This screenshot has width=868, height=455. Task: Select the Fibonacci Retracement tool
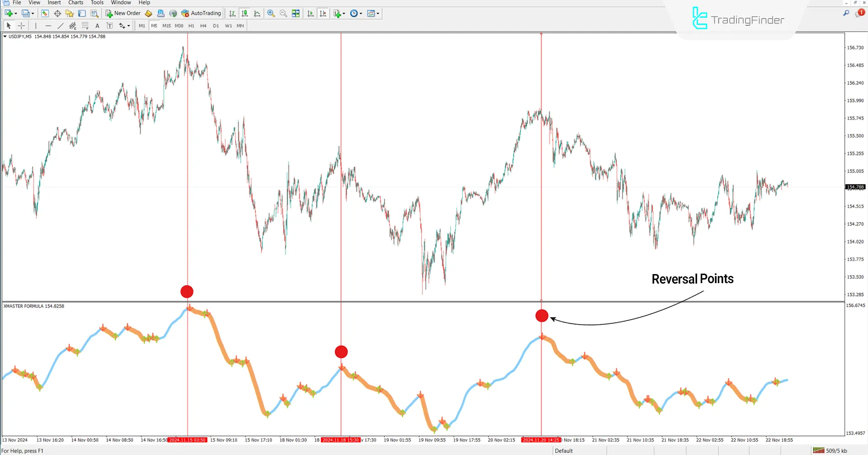85,26
